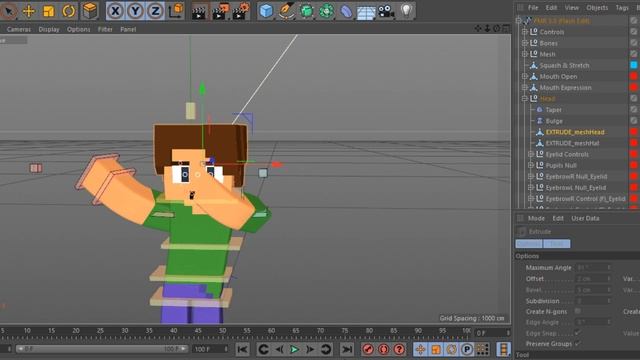Click the Maximum Angle value field
The height and width of the screenshot is (360, 640).
point(593,268)
